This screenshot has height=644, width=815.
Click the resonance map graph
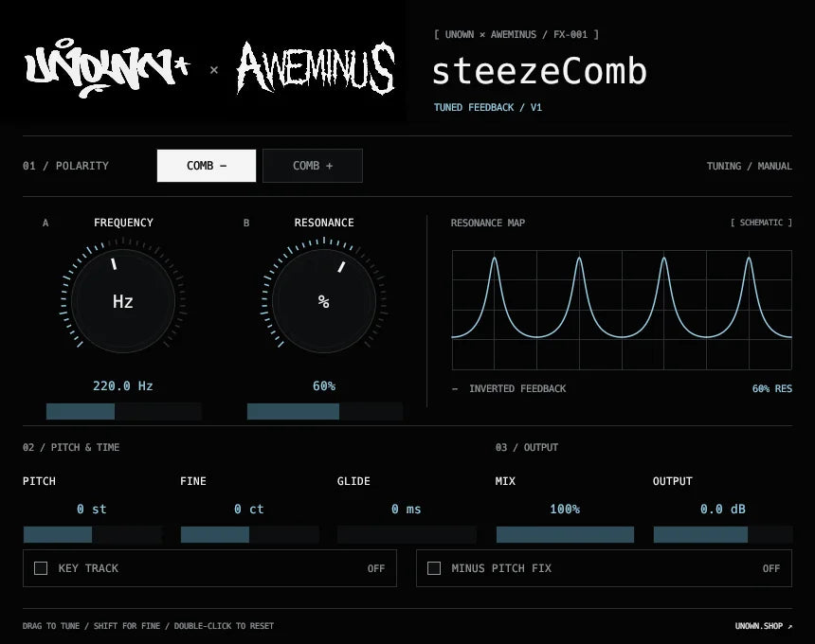click(x=622, y=310)
